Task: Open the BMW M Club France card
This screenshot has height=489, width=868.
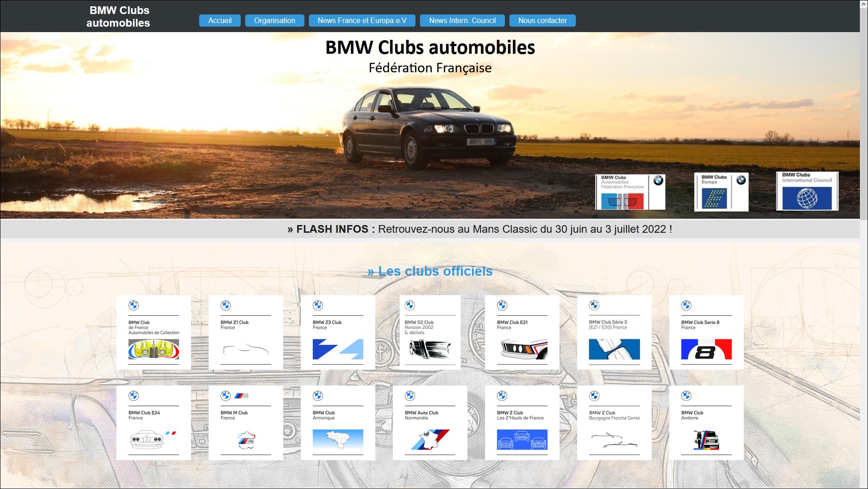Action: (246, 423)
